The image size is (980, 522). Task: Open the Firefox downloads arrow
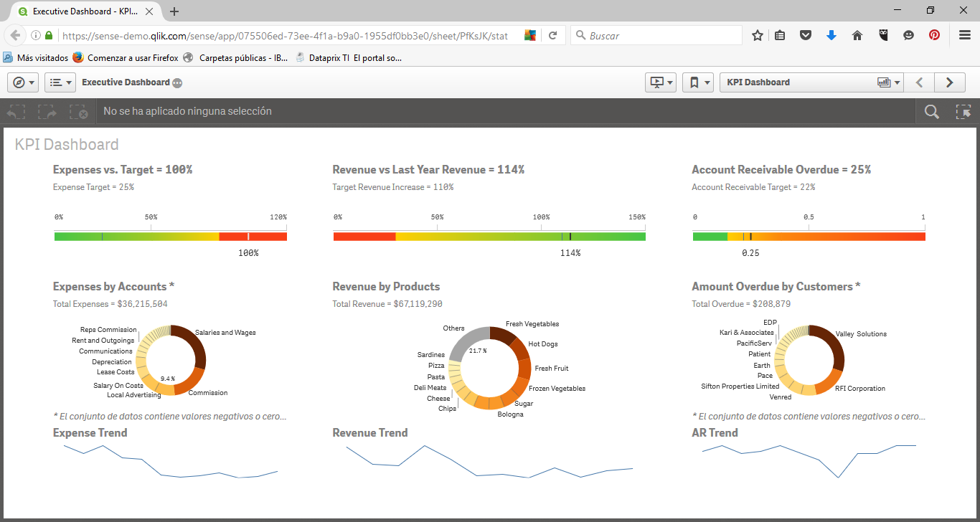(831, 34)
